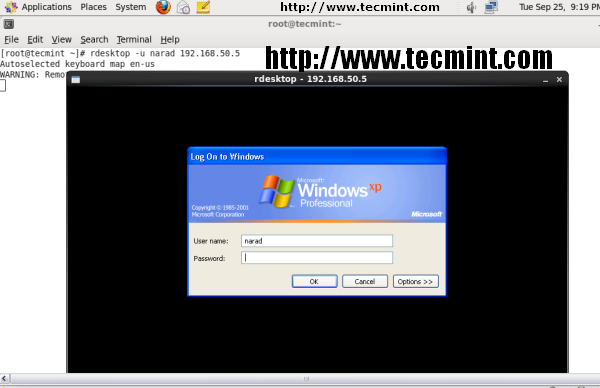Click the terminal window icon

click(8, 24)
